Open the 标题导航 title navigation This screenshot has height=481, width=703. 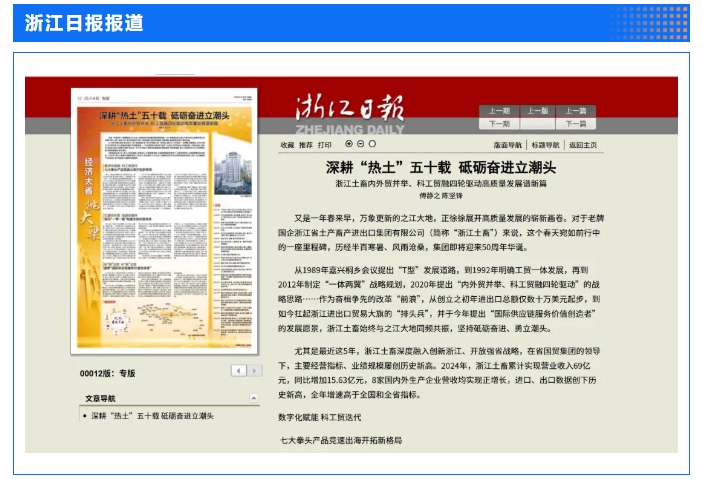coord(545,145)
